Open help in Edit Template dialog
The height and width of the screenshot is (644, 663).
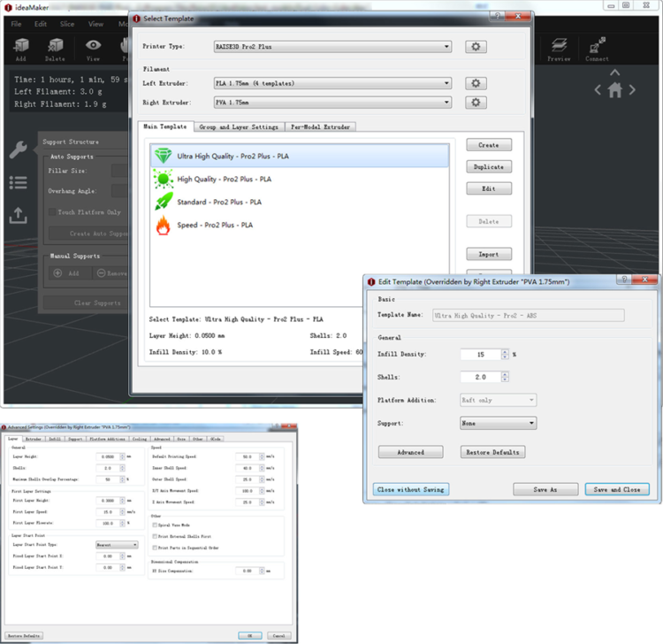point(624,279)
